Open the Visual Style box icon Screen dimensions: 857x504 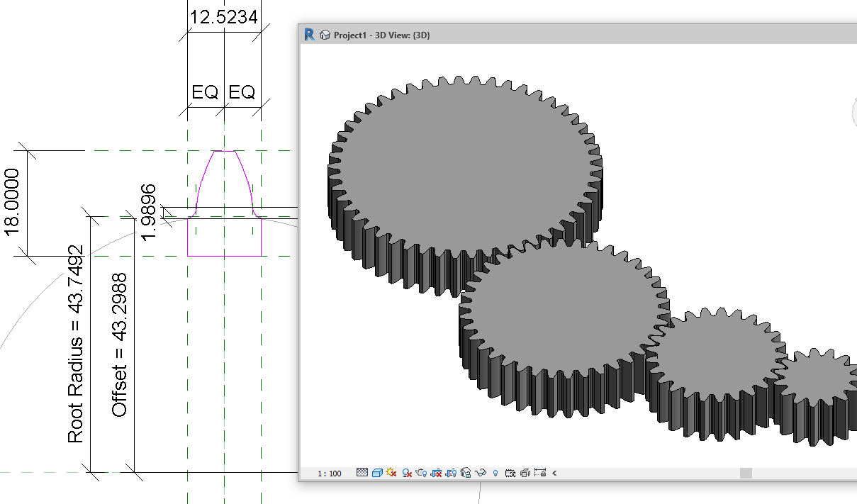[x=377, y=472]
